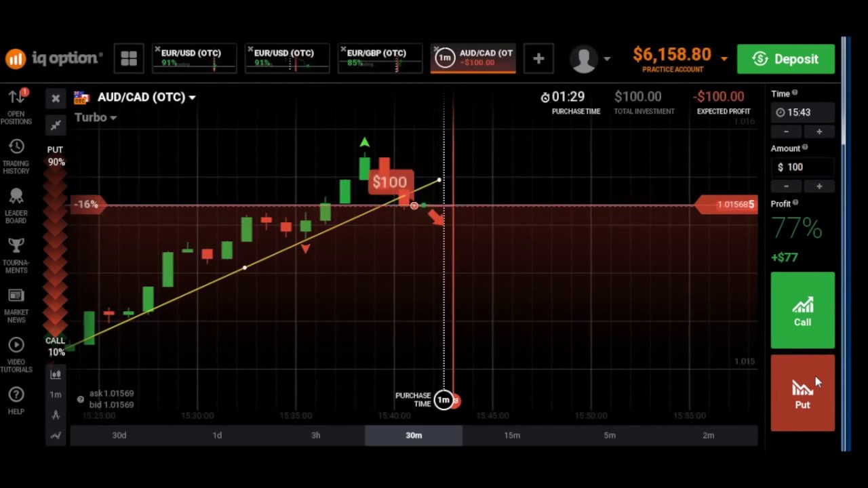Open the Help section

[16, 400]
